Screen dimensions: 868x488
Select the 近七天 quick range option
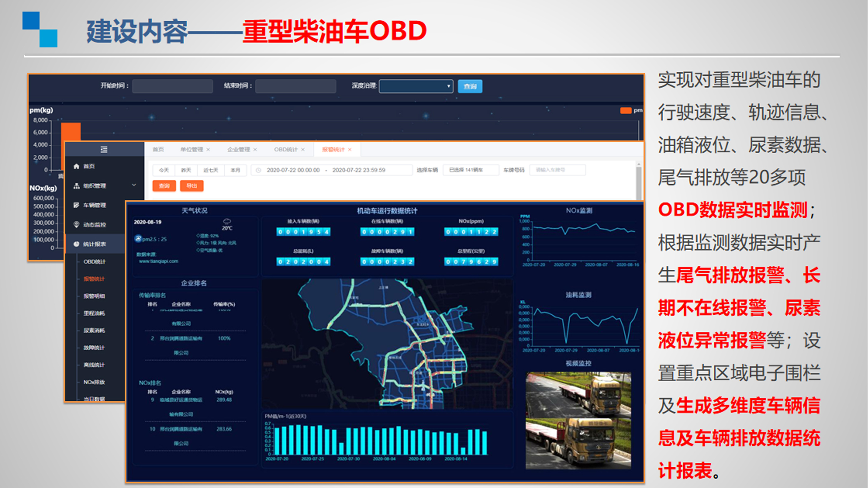(210, 170)
